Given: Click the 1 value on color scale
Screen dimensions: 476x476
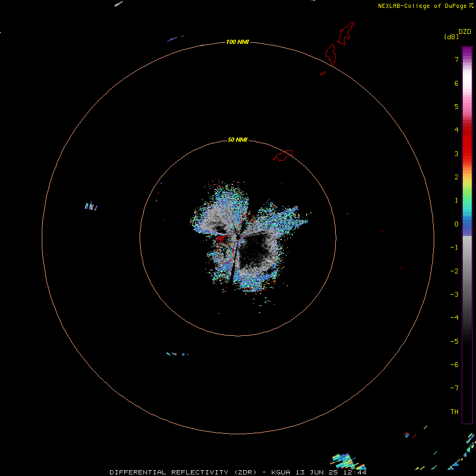Looking at the screenshot, I should [456, 200].
